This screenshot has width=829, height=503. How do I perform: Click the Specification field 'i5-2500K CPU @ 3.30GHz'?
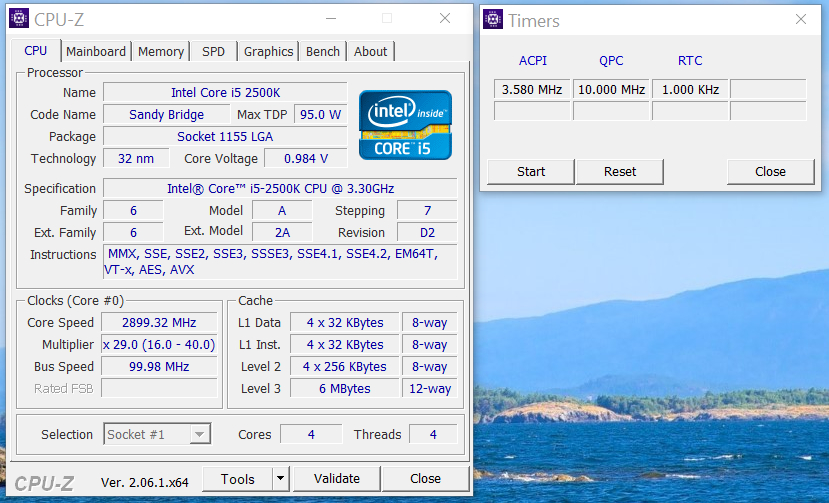[280, 188]
